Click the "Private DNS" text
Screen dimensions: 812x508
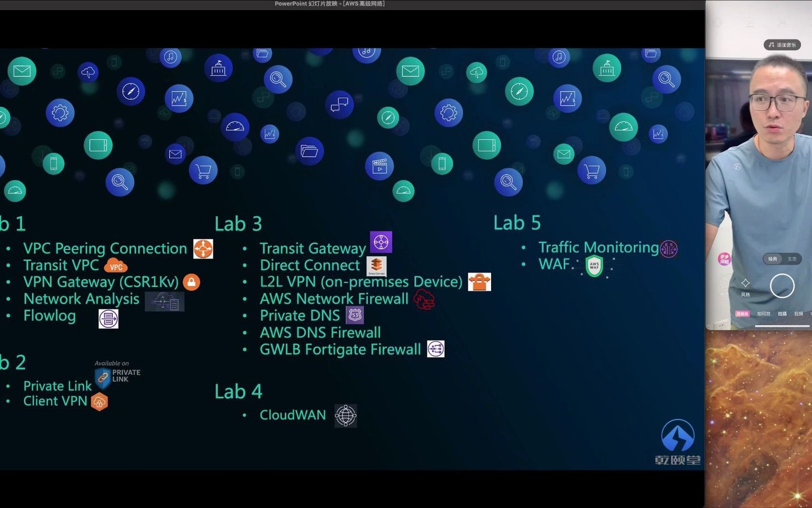[300, 316]
